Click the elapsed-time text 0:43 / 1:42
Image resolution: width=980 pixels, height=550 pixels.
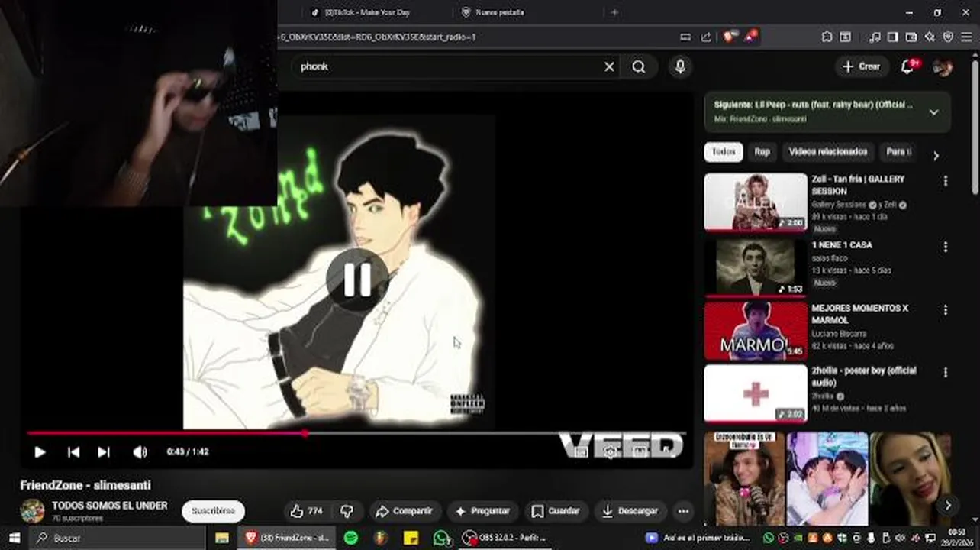[x=188, y=452]
